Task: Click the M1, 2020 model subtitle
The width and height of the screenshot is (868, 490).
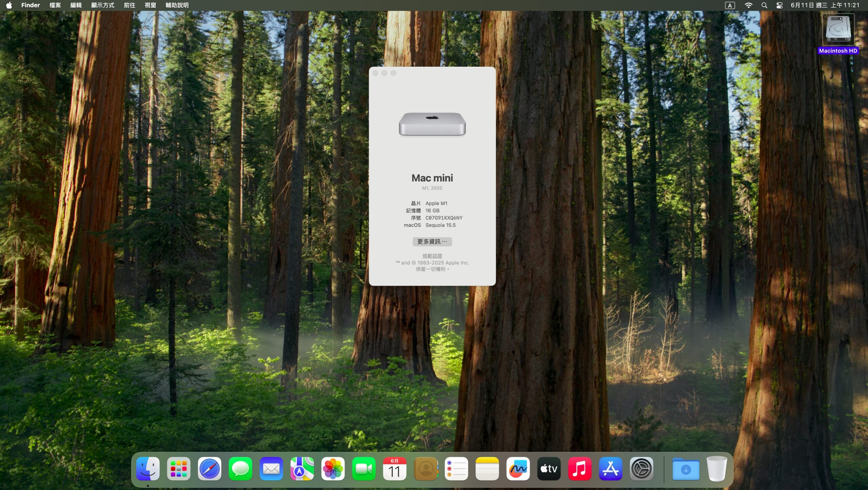Action: [432, 188]
